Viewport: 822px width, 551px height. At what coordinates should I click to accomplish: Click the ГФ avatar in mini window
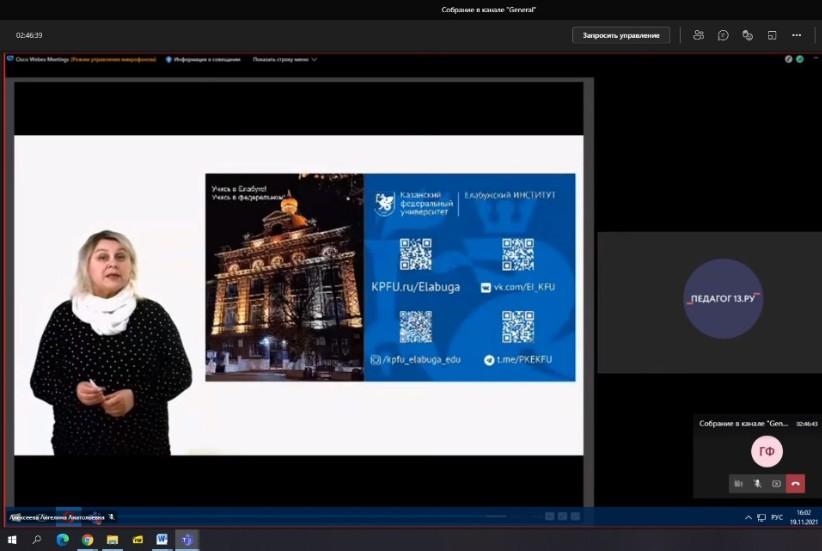766,452
